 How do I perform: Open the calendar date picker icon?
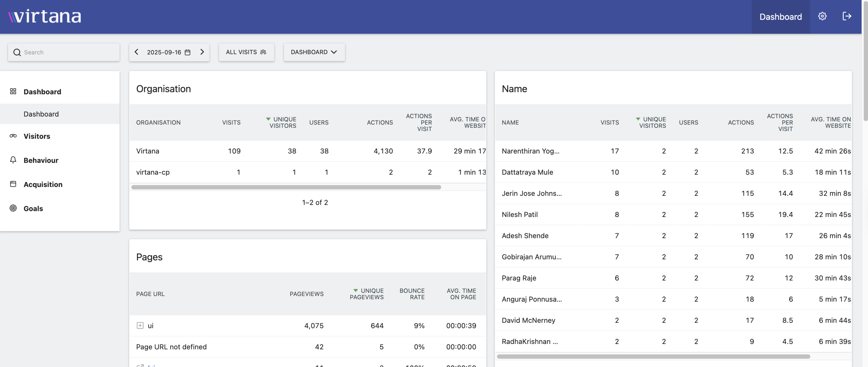[x=188, y=52]
